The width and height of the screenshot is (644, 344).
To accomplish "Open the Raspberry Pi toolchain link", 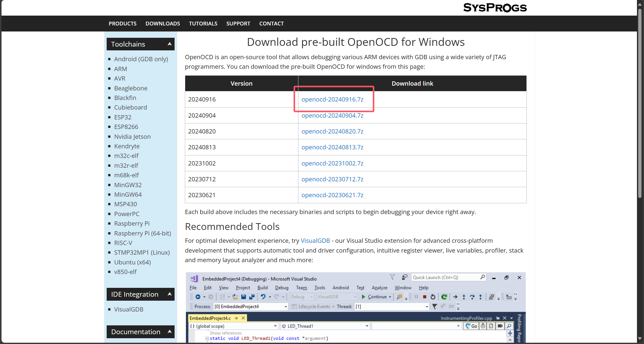I will (132, 223).
